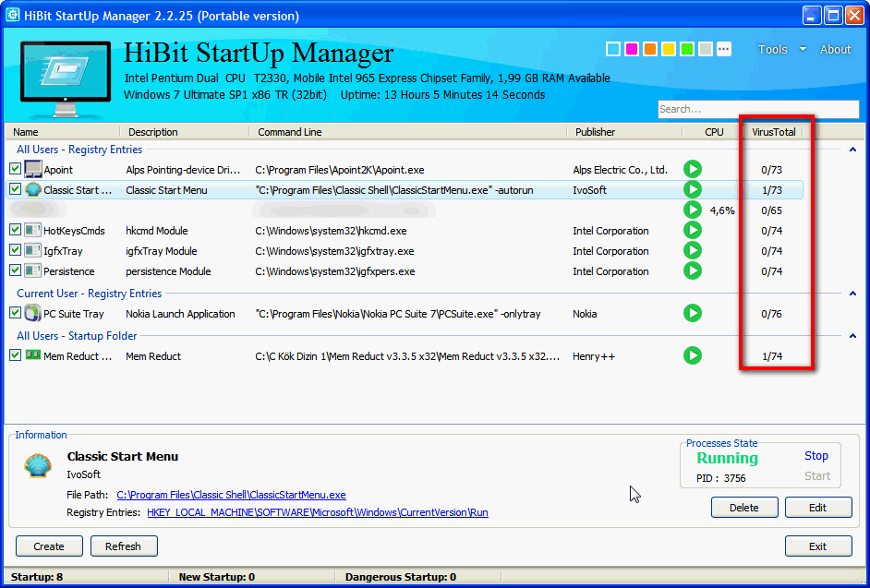
Task: Click the 1/74 VirusTotal result for Mem Reduct
Action: [772, 356]
